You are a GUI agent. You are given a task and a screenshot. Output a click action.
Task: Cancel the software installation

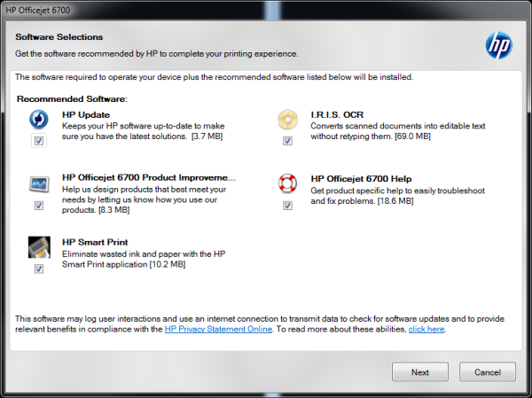point(488,371)
